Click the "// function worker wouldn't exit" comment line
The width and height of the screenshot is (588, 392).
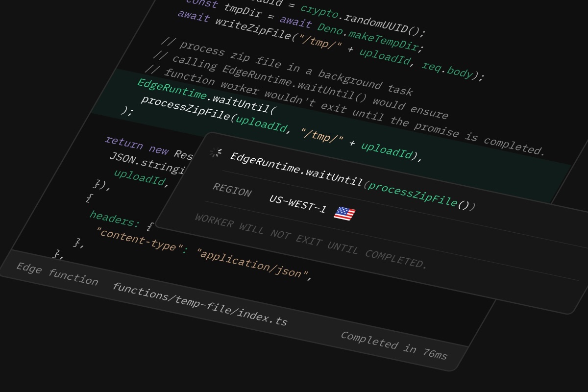[344, 110]
